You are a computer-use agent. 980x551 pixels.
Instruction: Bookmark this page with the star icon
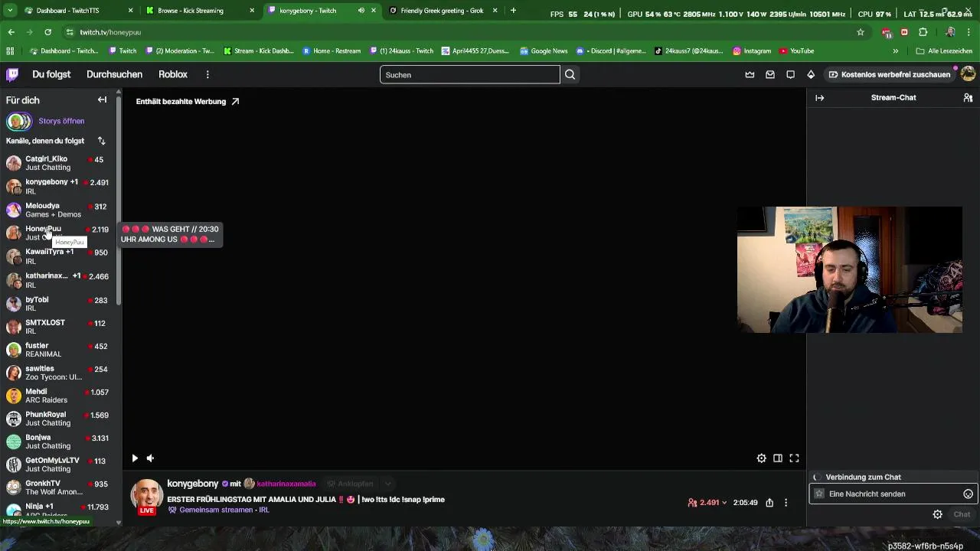(x=861, y=32)
